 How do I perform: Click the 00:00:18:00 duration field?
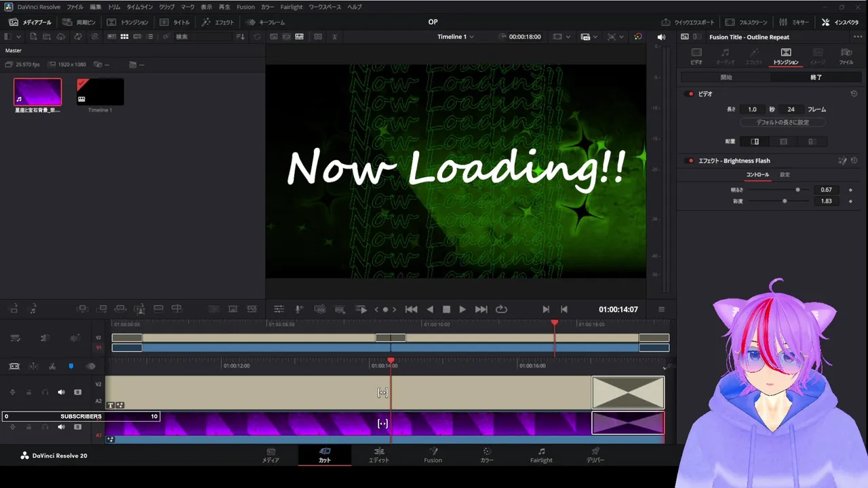click(x=525, y=37)
